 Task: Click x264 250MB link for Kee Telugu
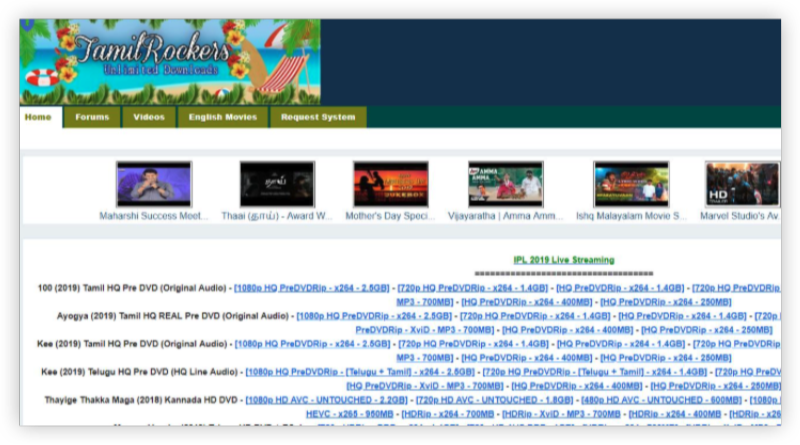[715, 386]
